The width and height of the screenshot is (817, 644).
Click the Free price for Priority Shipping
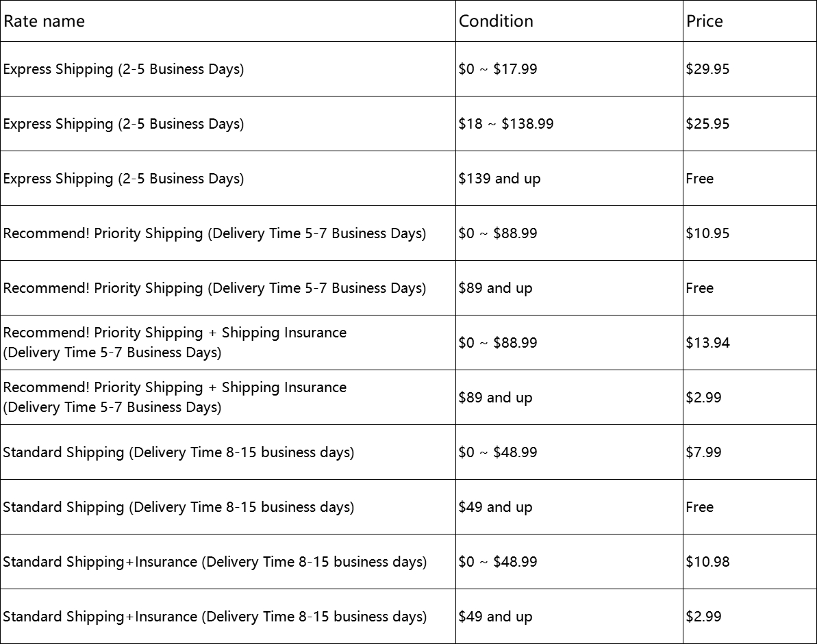click(x=699, y=288)
